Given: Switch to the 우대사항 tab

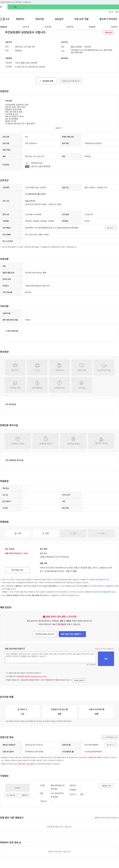Looking at the screenshot, I should click(48, 27).
